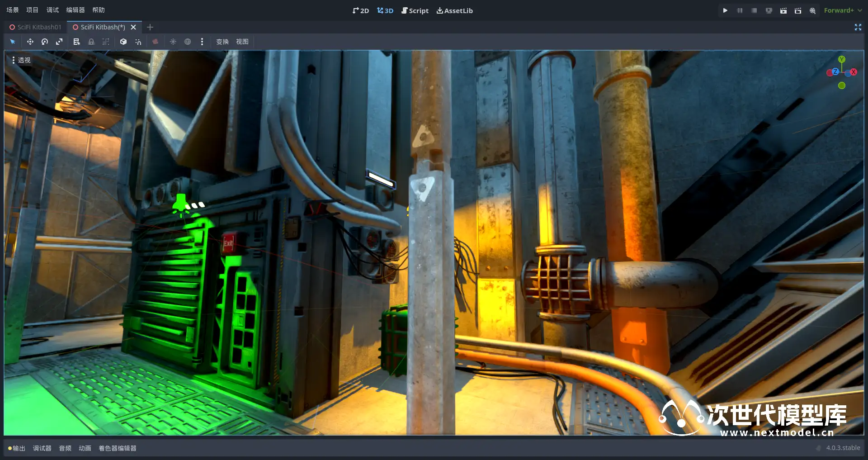Click the green Y-axis gizmo handle

pyautogui.click(x=841, y=59)
